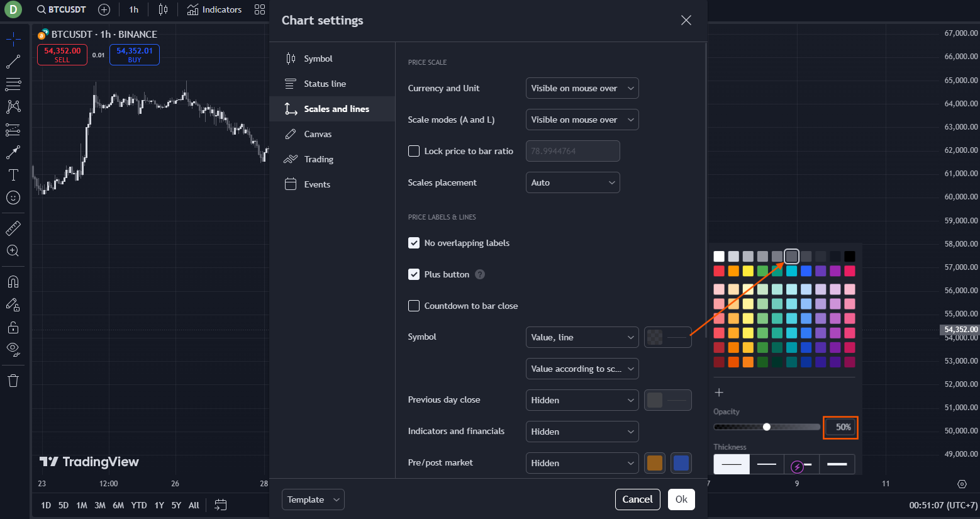
Task: Switch to Events settings tab
Action: (332, 184)
